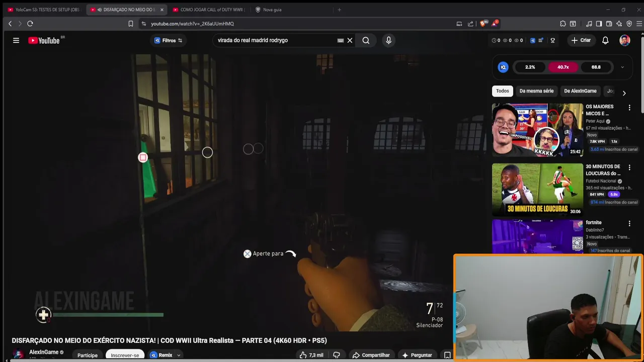
Task: Open the Leo AI sparkle icon
Action: coord(619,24)
